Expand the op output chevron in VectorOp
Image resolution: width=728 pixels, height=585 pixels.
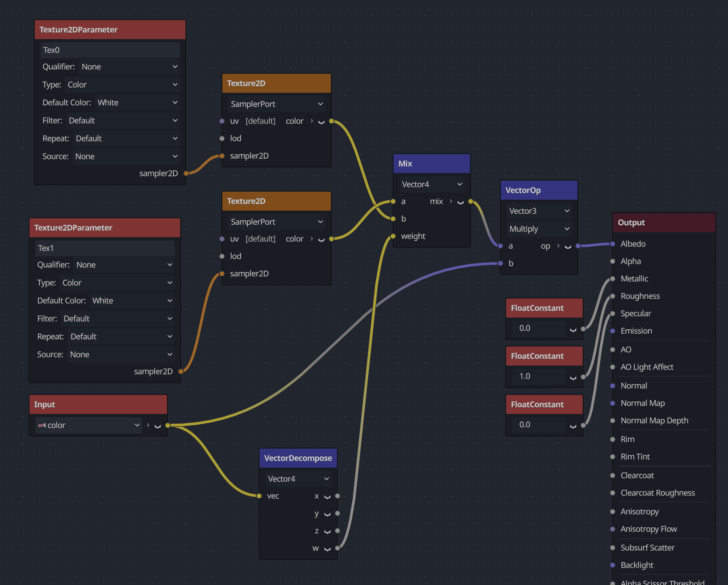click(x=558, y=246)
